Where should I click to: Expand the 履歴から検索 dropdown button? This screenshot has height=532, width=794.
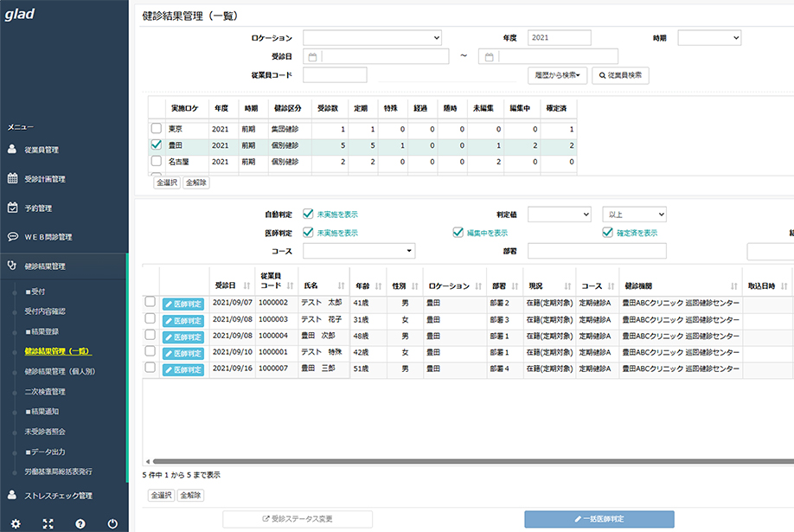(x=557, y=76)
